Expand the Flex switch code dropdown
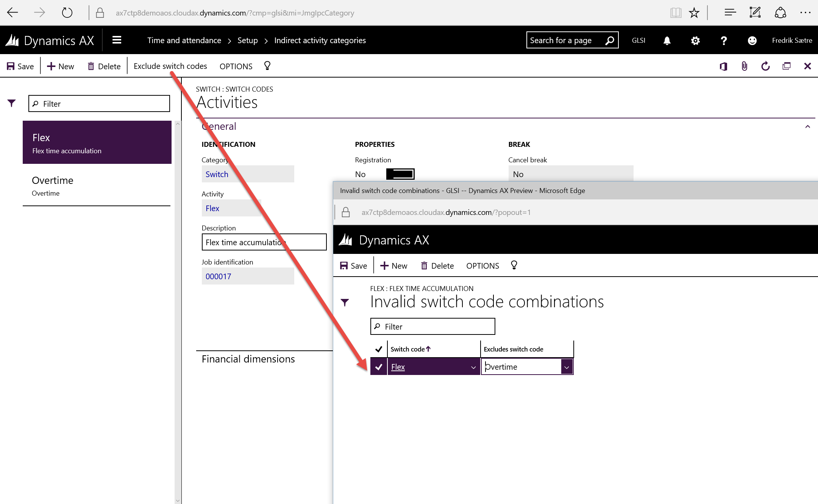 click(473, 367)
